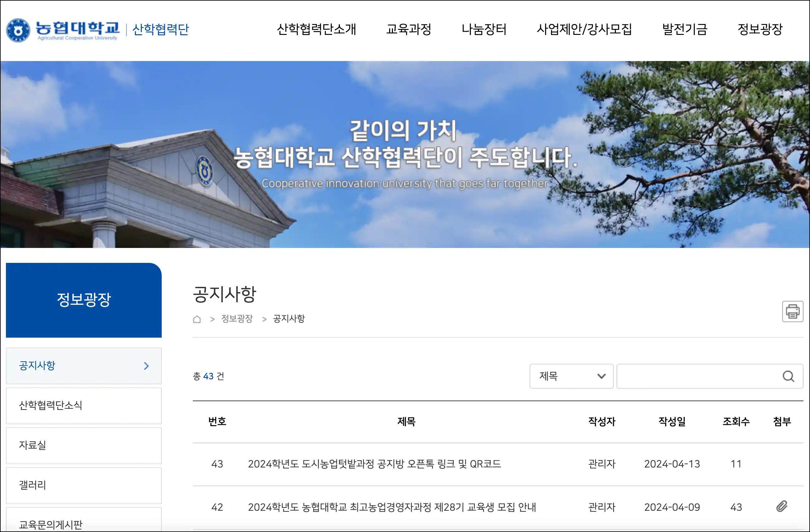Open the 교육과정 top menu
810x532 pixels.
pos(408,29)
